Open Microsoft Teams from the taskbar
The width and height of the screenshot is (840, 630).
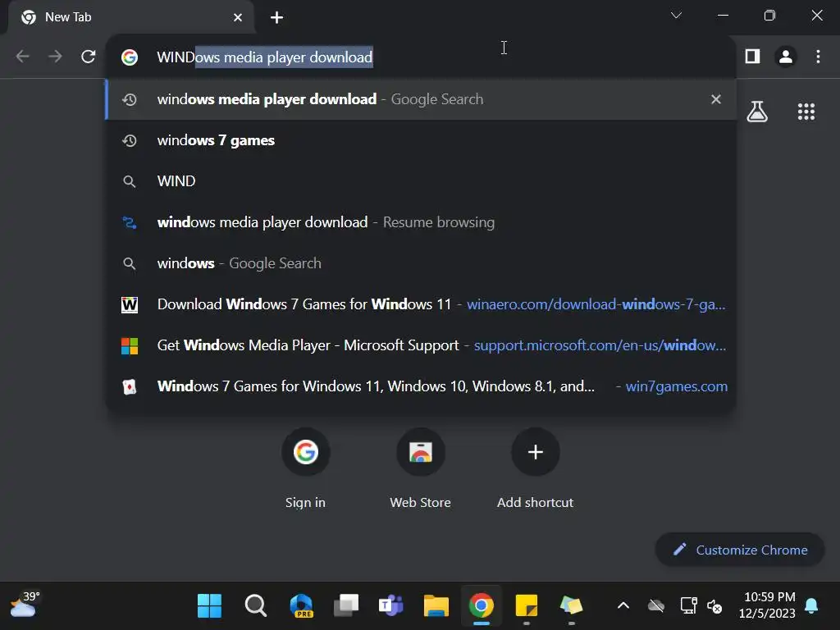pyautogui.click(x=391, y=606)
